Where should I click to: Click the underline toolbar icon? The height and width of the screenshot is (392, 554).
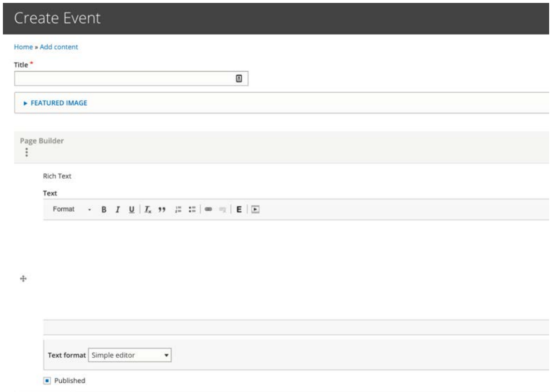pos(131,210)
